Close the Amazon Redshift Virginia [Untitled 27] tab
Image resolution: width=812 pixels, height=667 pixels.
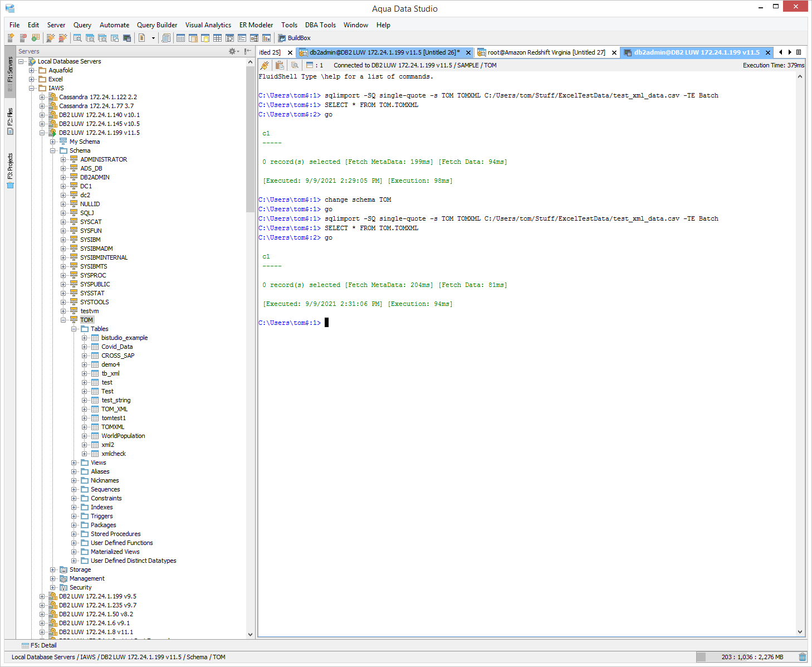614,52
